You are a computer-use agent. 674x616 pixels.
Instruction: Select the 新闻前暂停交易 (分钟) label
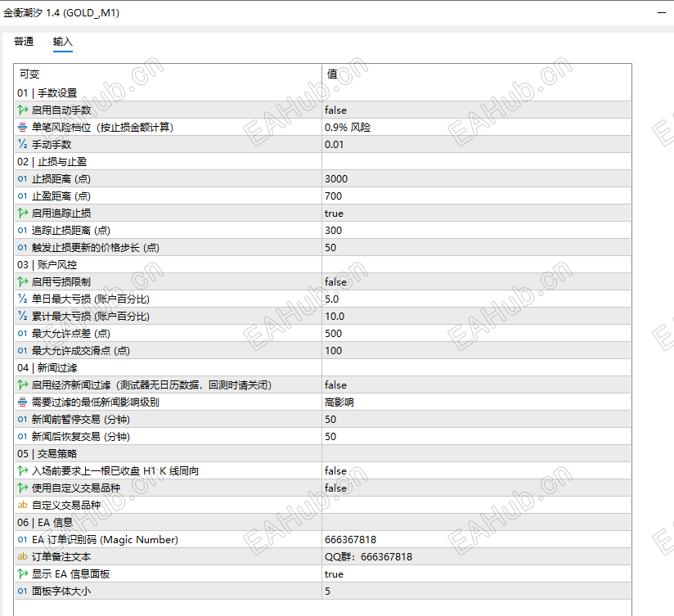coord(81,420)
